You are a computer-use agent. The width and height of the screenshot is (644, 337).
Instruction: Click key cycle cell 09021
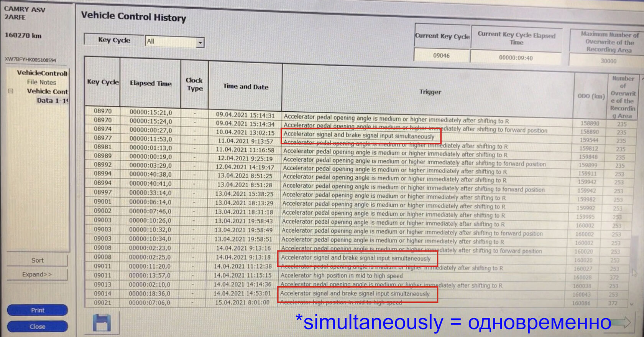pos(102,303)
